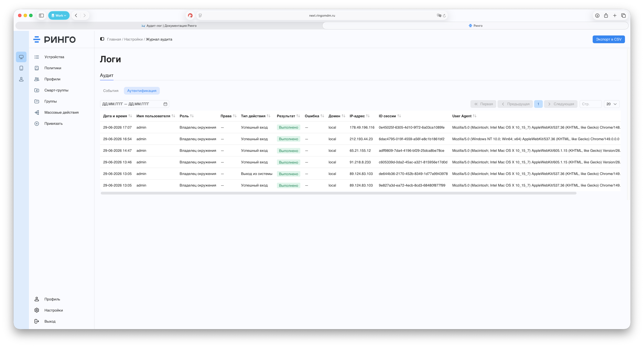Go to Настройки breadcrumb link

click(133, 39)
